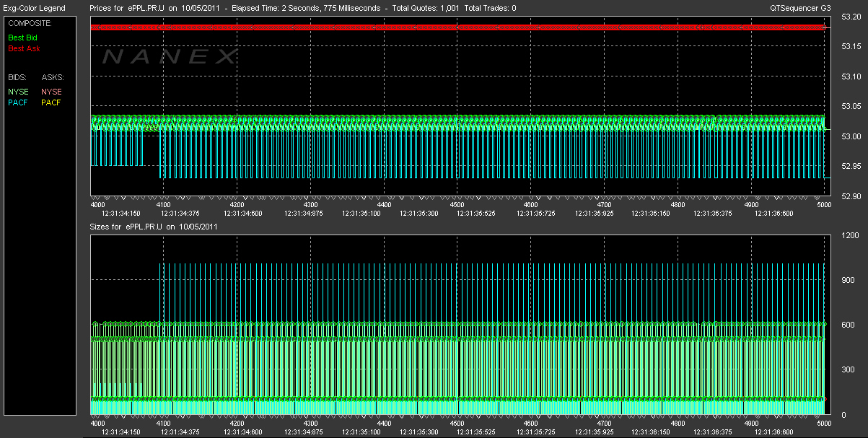Click timestamp 12:31:34:375 under the sizes chart
Viewport: 868px width, 438px height.
pos(182,432)
